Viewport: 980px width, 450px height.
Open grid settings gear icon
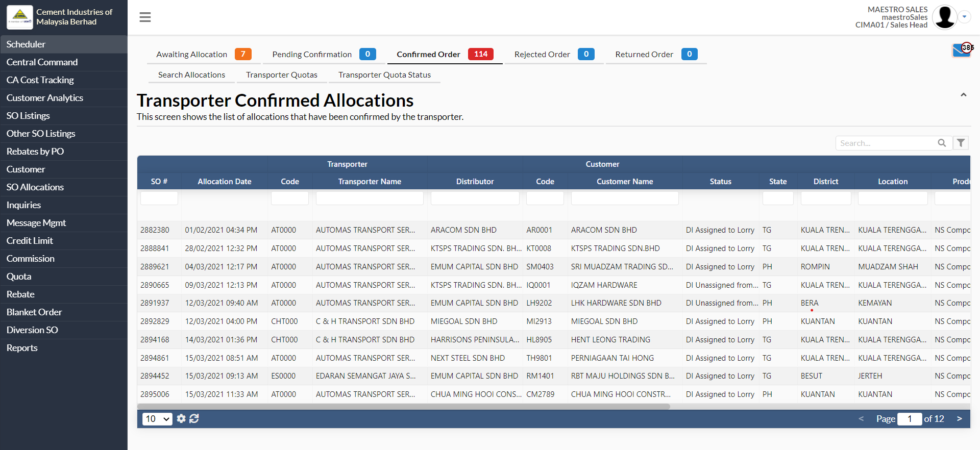[x=181, y=418]
